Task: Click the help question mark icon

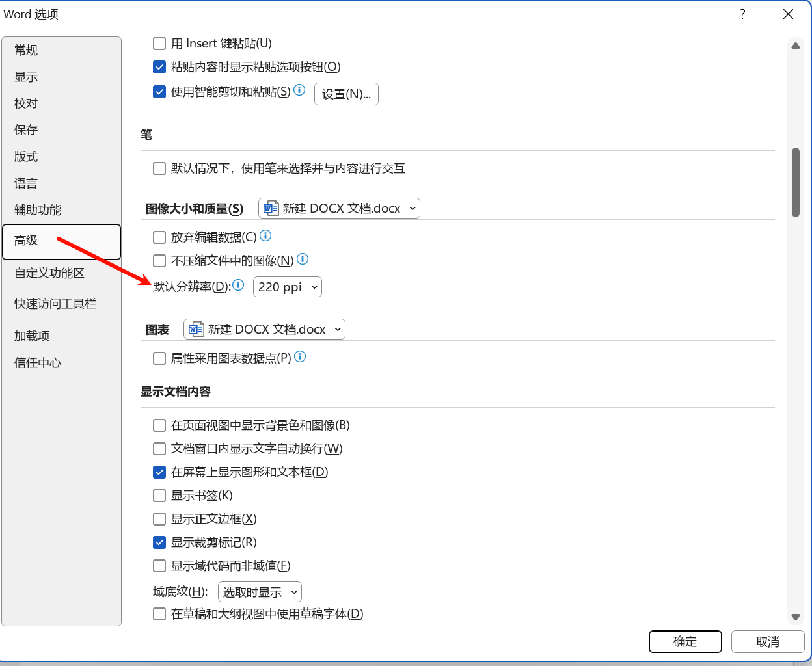Action: click(x=742, y=14)
